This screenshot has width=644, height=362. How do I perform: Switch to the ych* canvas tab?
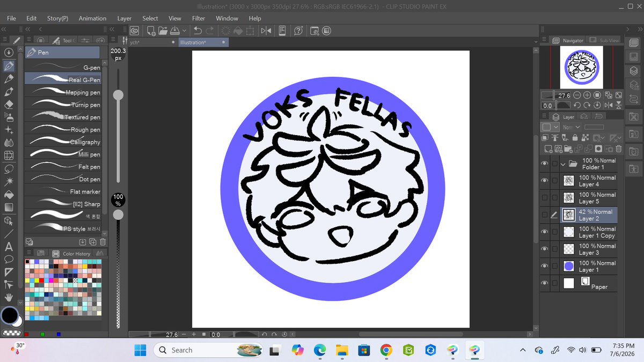[152, 42]
